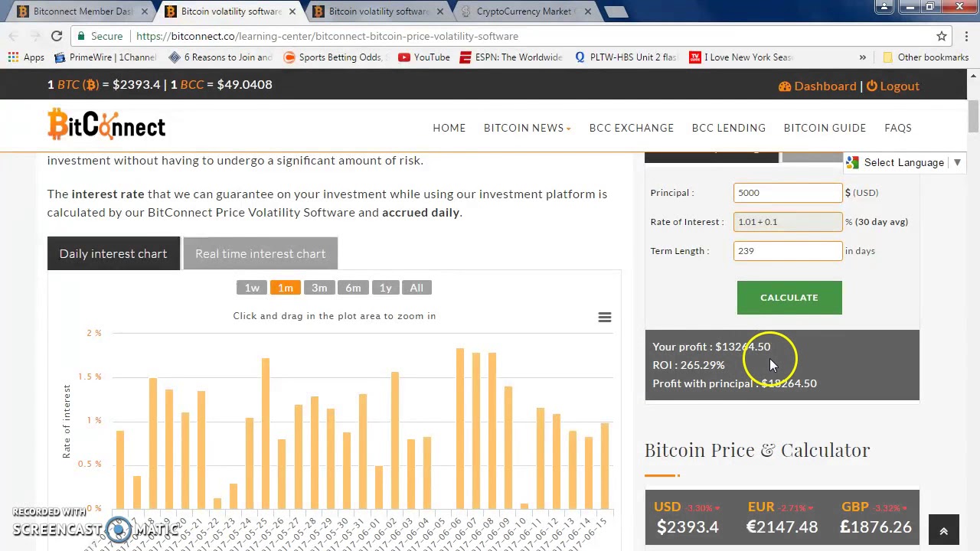
Task: Open the 6 Reasons to Join bookmark
Action: (x=220, y=57)
